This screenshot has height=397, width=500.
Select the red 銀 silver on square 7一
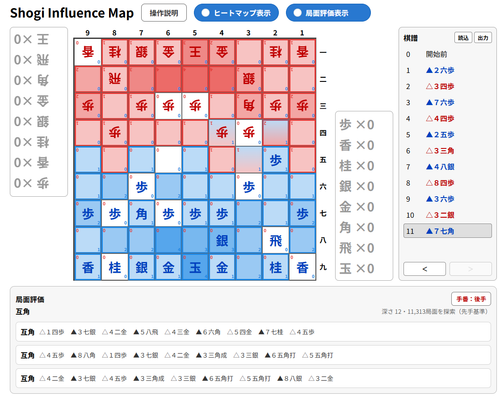click(141, 52)
